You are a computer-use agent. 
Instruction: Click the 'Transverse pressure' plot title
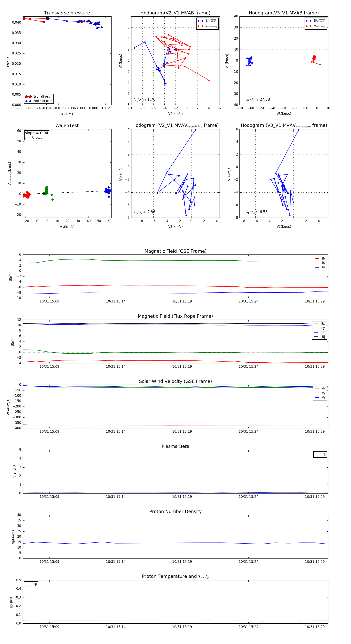(67, 13)
